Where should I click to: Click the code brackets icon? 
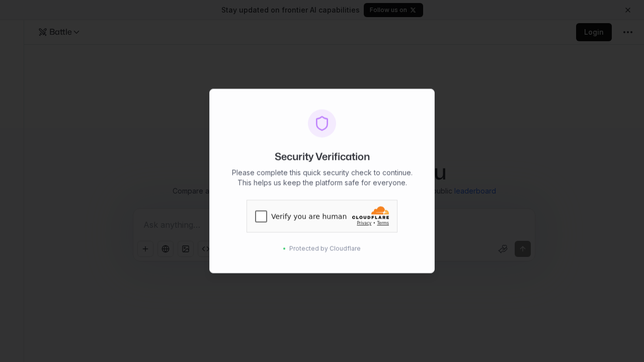click(x=205, y=249)
